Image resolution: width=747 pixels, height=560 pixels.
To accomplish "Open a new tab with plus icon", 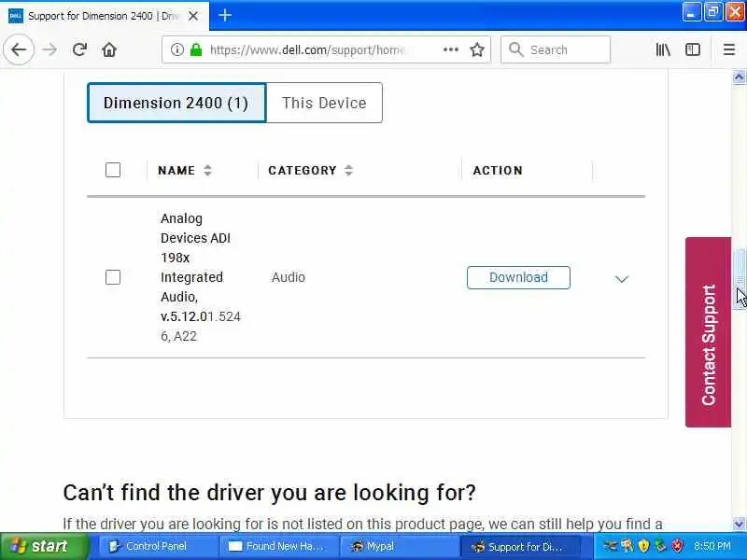I will (x=225, y=15).
